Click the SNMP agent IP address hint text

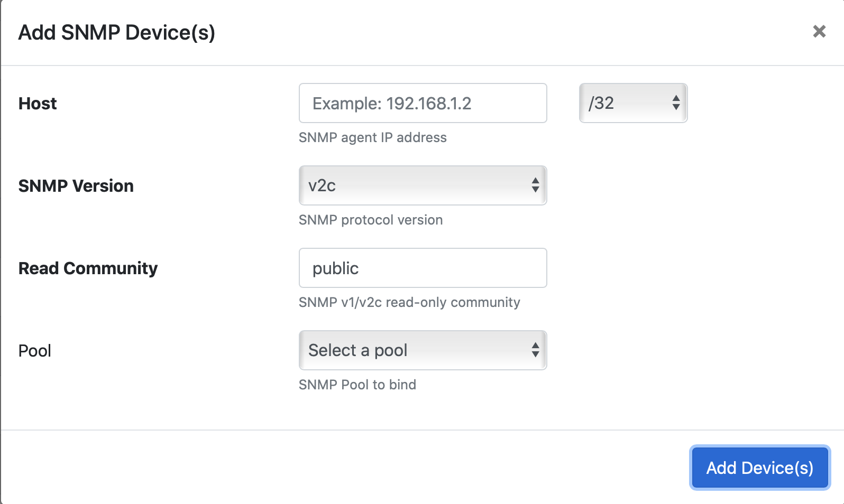tap(372, 137)
